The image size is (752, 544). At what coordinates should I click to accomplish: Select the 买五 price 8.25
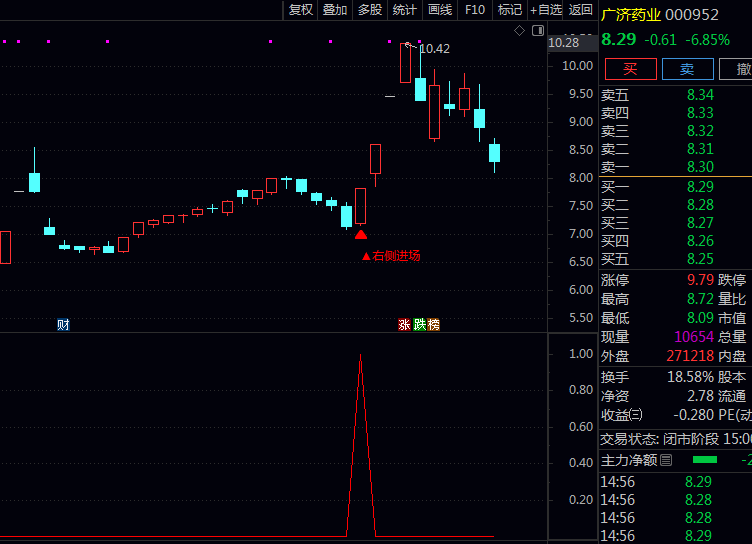click(x=700, y=259)
